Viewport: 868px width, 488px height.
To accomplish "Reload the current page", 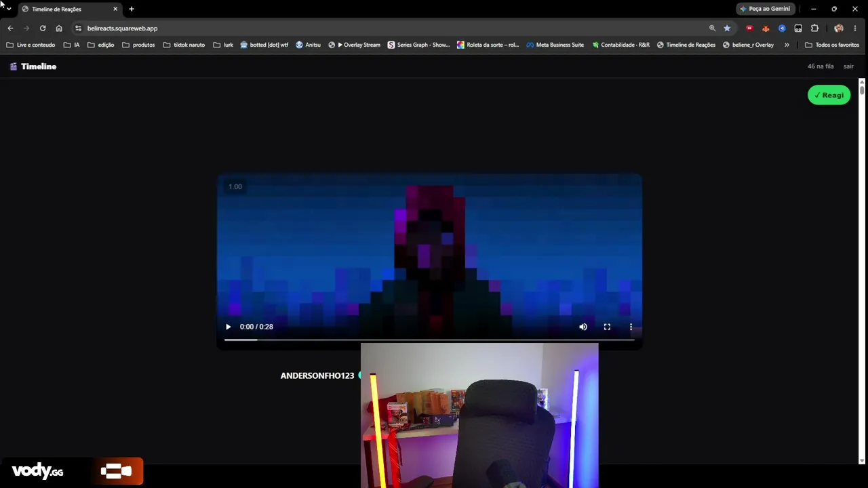I will click(43, 28).
